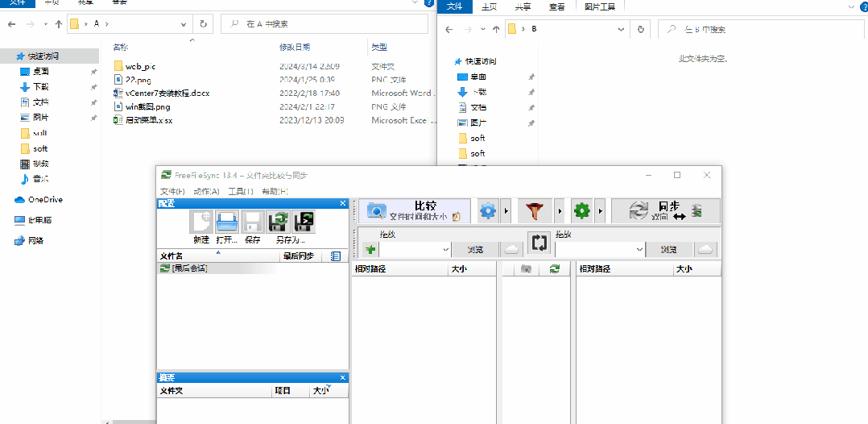
Task: Open the Help (帮助) menu
Action: [x=274, y=191]
